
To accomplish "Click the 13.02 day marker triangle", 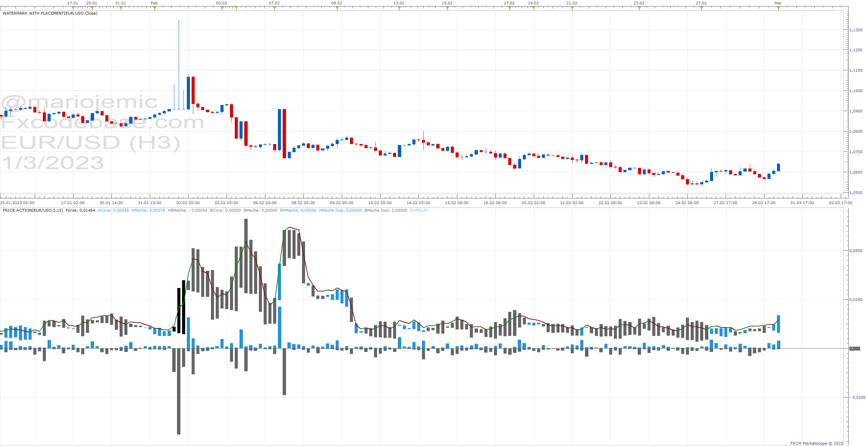I will 399,8.
